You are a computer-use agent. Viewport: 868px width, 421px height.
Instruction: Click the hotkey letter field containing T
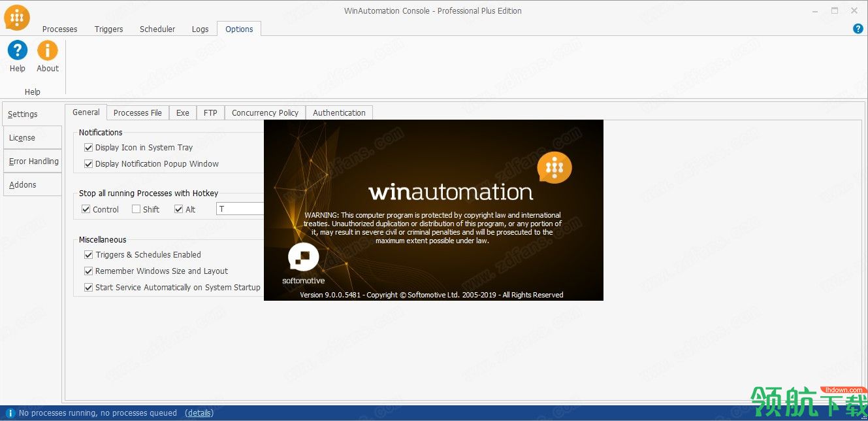pos(240,209)
